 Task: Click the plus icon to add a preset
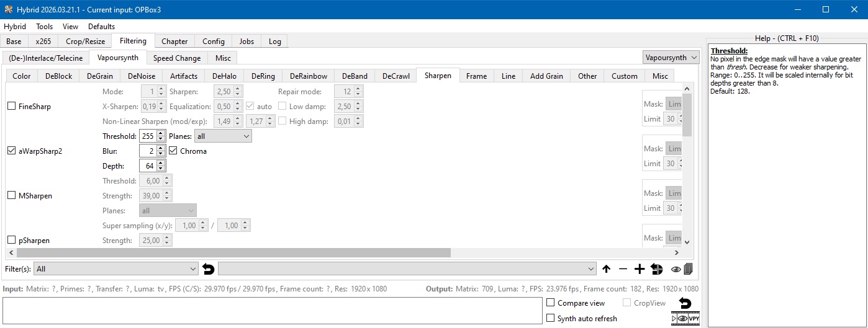tap(640, 269)
